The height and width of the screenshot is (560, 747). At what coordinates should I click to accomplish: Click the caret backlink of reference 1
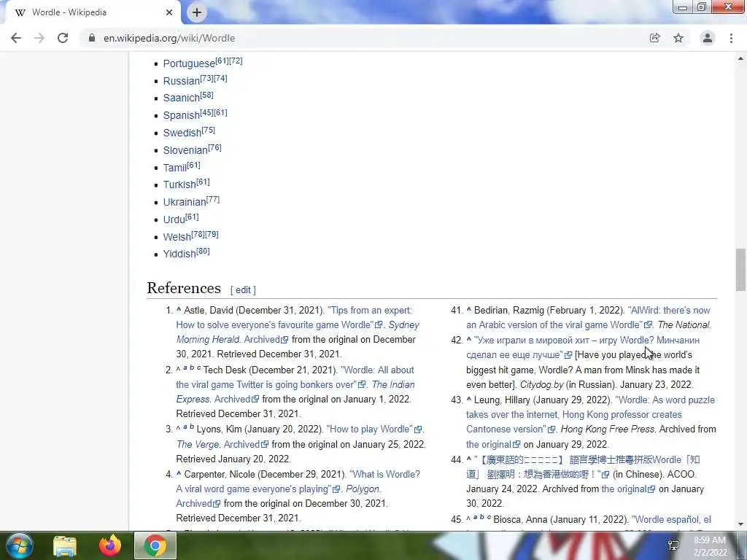click(x=179, y=310)
